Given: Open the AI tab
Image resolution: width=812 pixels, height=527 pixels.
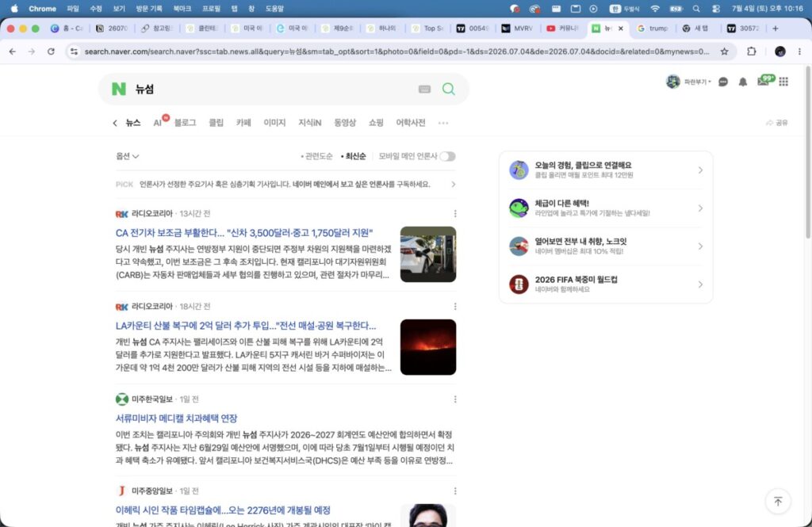Looking at the screenshot, I should 158,123.
